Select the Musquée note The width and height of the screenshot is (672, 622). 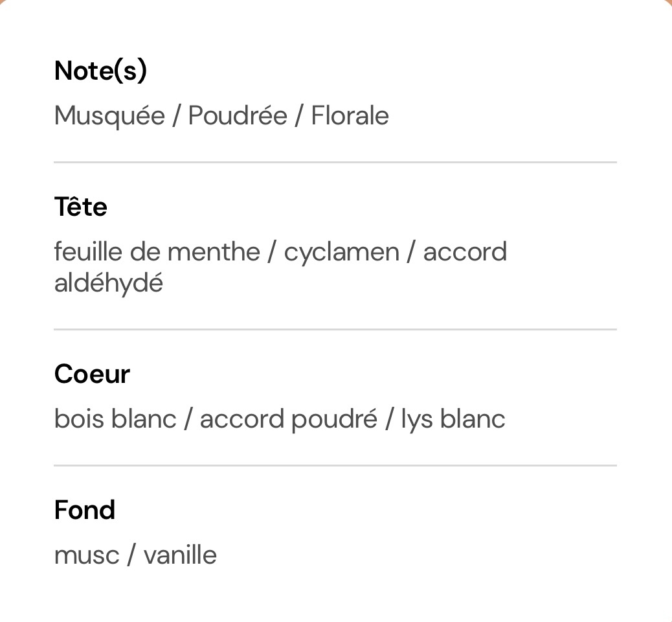click(109, 116)
